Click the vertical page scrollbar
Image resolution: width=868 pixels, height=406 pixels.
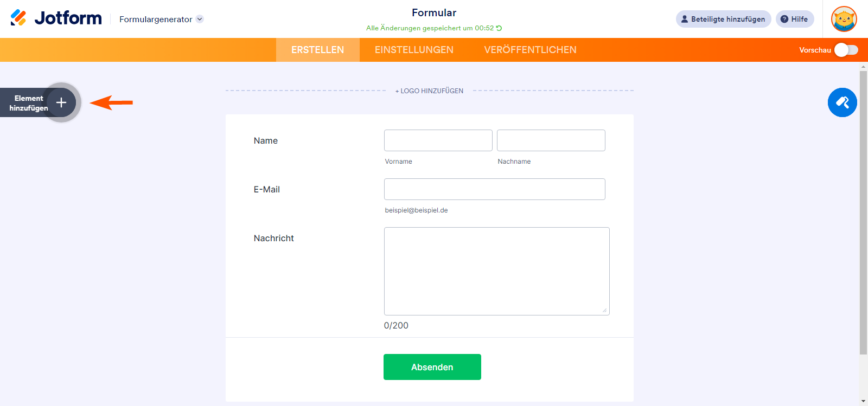coord(863,211)
